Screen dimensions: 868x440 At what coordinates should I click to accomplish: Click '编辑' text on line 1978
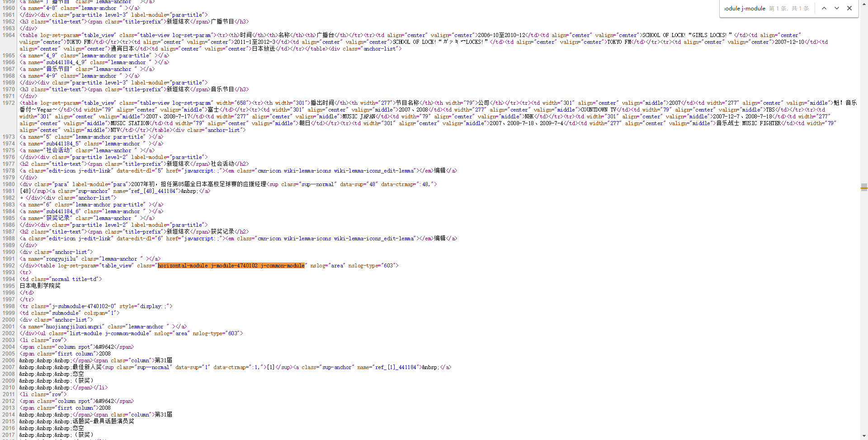(x=440, y=171)
